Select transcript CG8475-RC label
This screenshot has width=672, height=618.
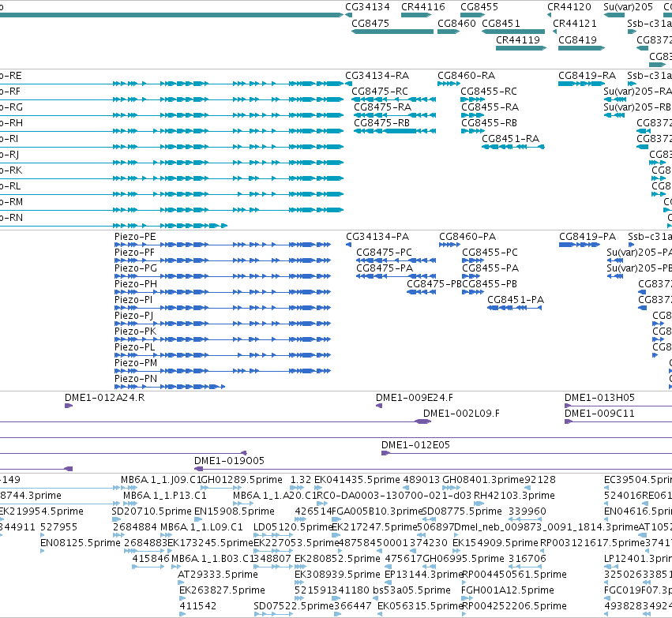[380, 92]
